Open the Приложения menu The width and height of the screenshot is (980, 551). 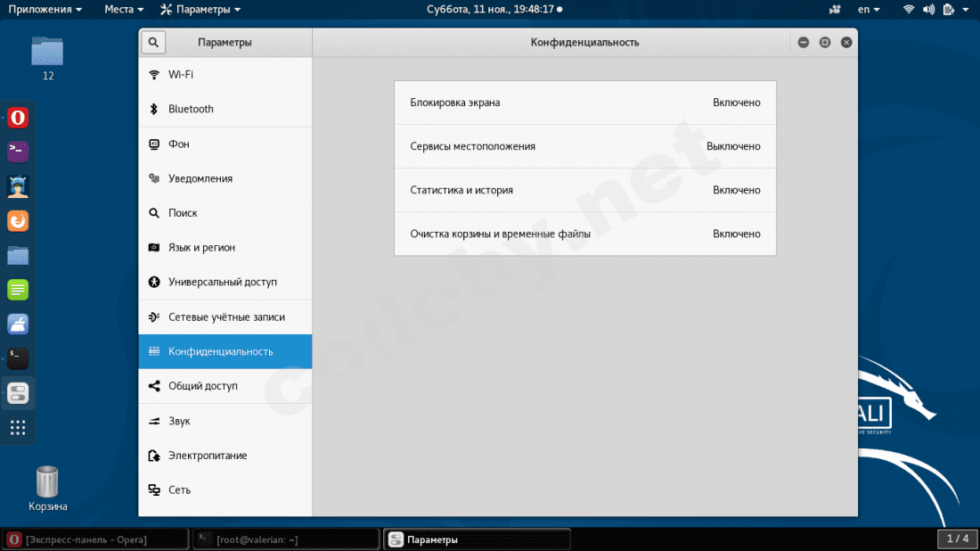(x=45, y=10)
